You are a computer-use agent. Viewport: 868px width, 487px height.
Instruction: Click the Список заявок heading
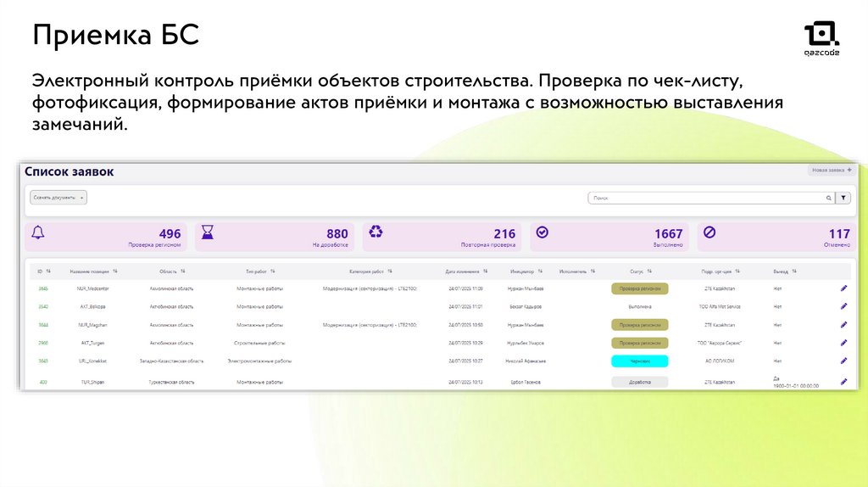(70, 171)
